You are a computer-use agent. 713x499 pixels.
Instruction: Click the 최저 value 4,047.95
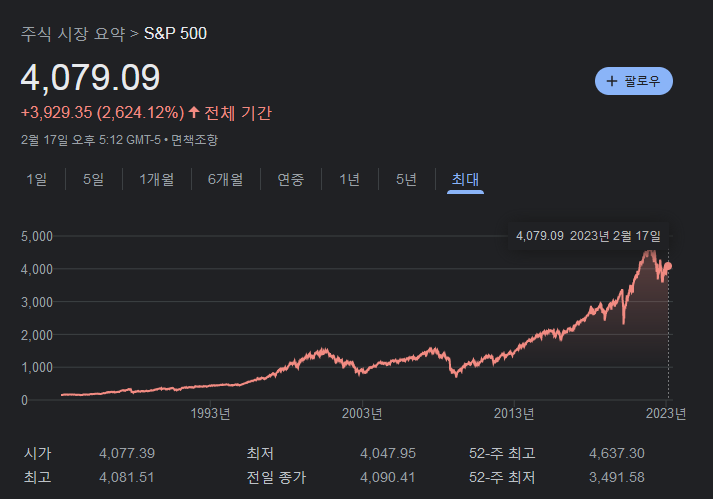coord(388,454)
